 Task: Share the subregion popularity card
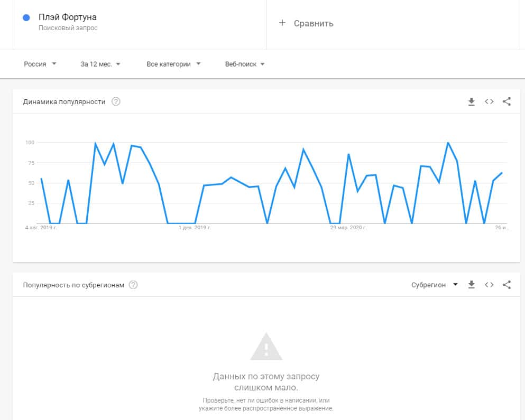click(506, 285)
